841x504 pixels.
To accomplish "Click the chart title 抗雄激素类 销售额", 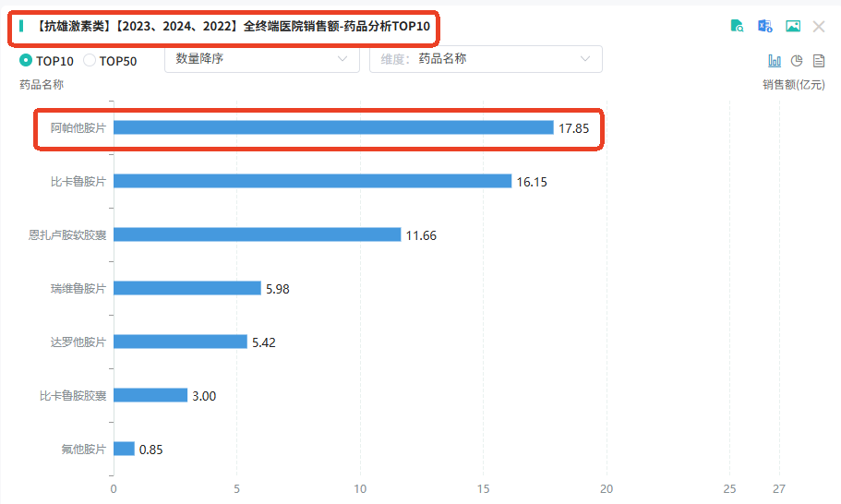I will coord(232,26).
